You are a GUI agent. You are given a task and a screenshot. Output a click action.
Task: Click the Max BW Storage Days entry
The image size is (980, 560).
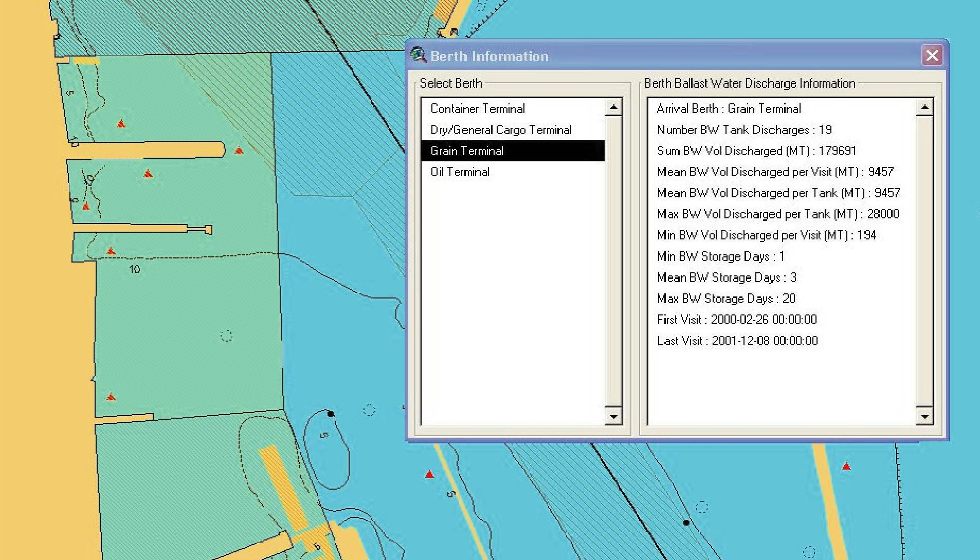pos(725,299)
